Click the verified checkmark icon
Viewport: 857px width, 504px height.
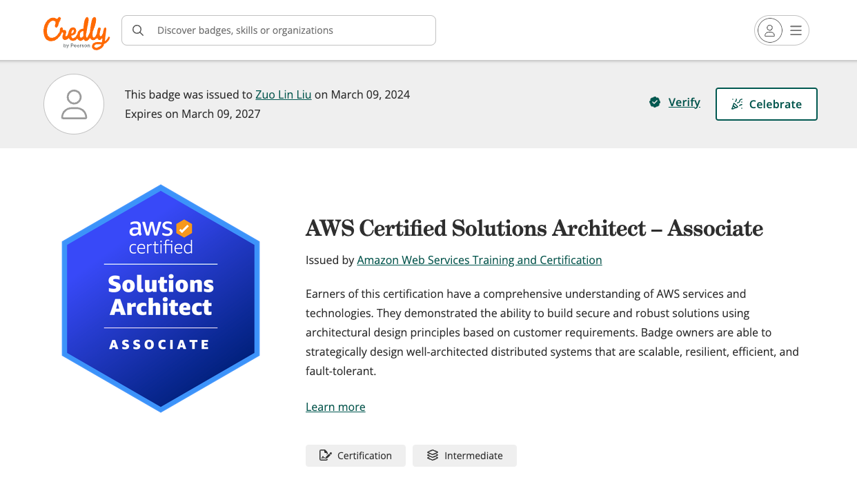coord(655,102)
